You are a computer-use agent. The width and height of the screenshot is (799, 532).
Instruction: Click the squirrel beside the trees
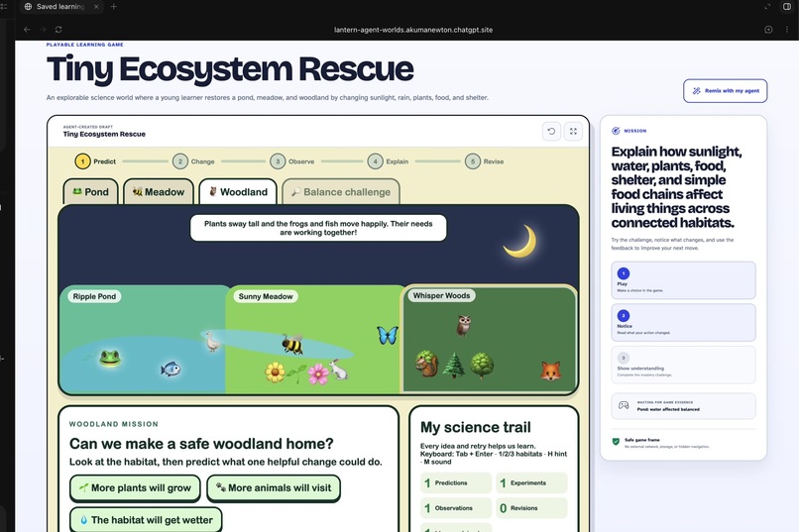(x=426, y=364)
